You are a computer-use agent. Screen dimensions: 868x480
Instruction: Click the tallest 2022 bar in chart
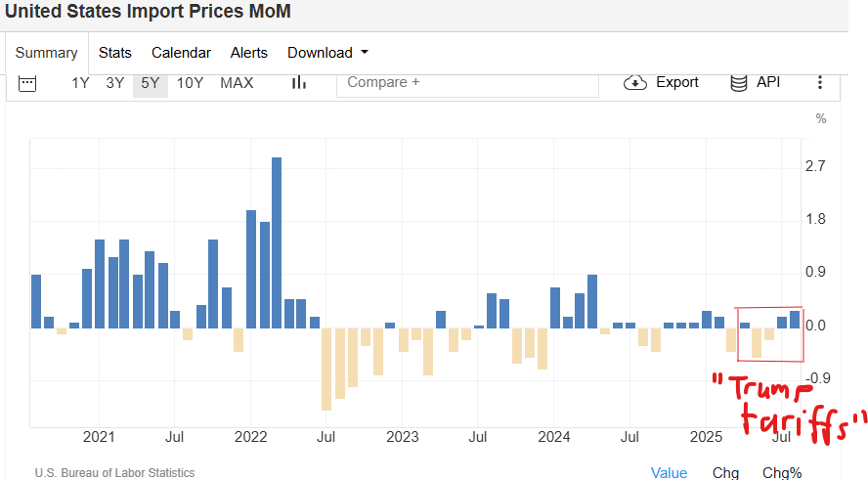pos(277,242)
